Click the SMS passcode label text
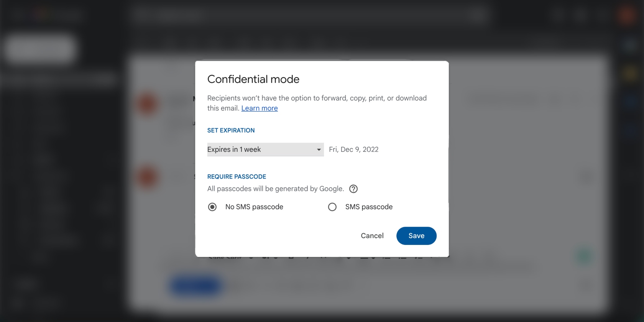The width and height of the screenshot is (644, 322). pos(369,207)
